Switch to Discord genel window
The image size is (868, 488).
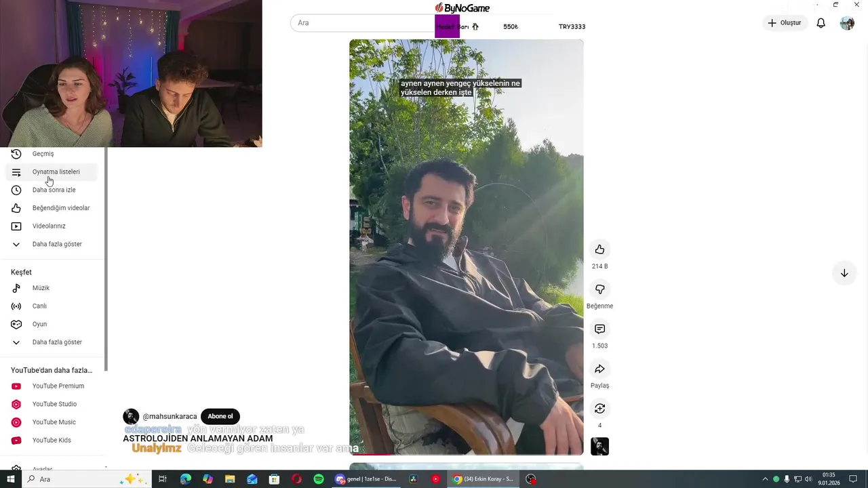pos(366,479)
